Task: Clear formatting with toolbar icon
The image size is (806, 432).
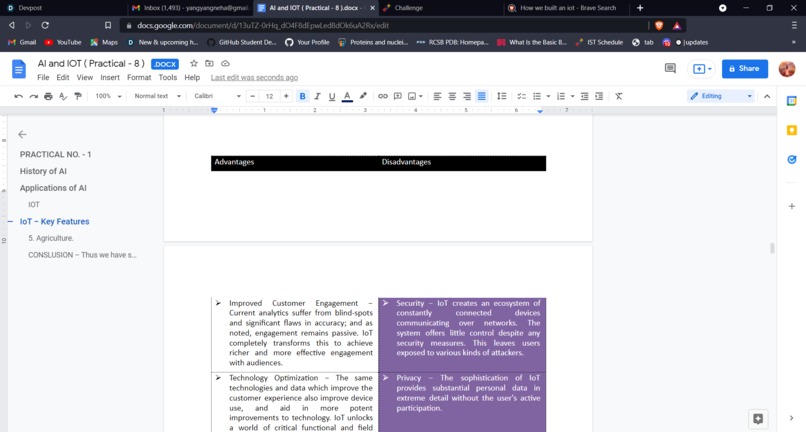Action: click(619, 96)
